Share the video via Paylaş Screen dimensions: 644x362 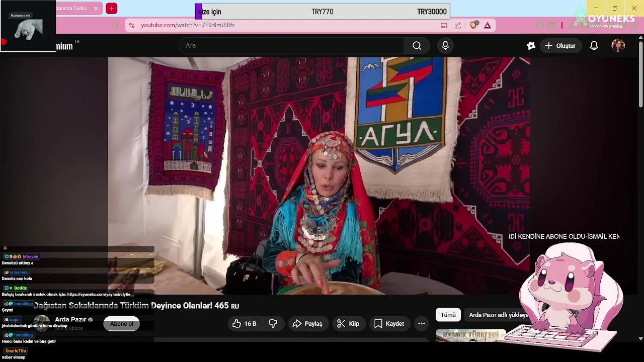(x=307, y=324)
